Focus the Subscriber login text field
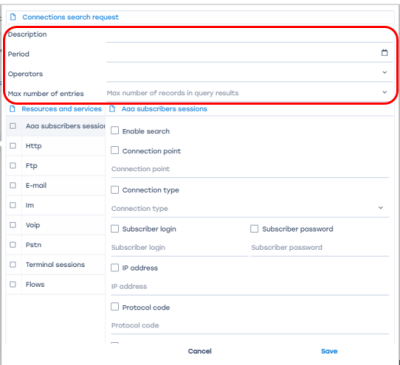Screen dimensions: 400x365 pyautogui.click(x=180, y=248)
